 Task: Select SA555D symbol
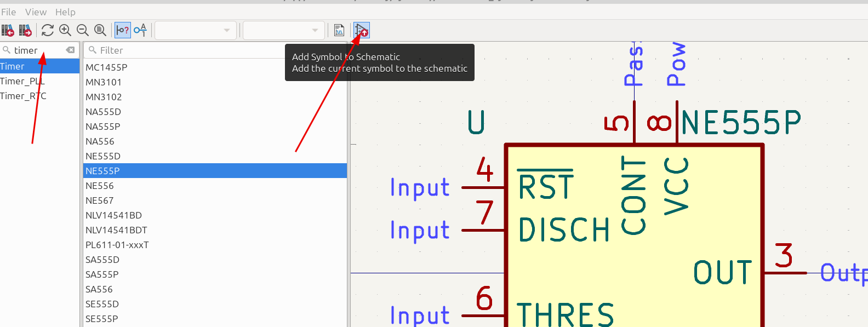click(x=215, y=260)
